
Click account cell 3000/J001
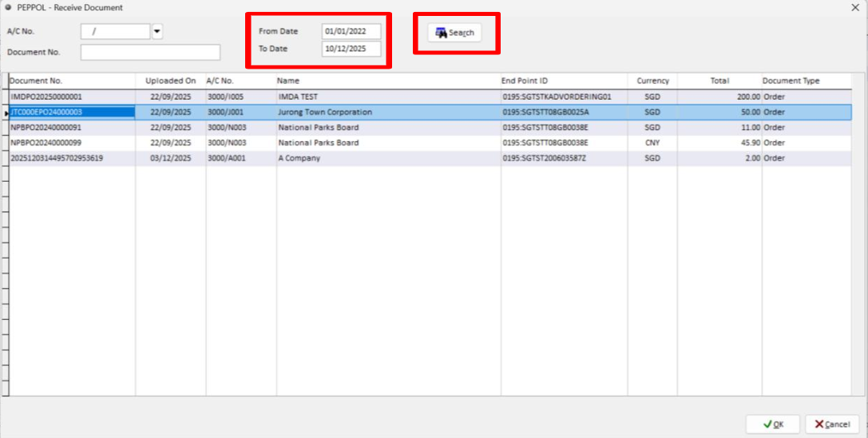[241, 112]
